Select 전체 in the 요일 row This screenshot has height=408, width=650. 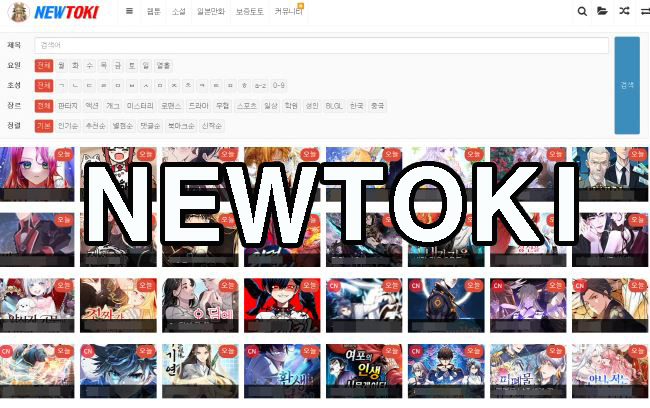point(44,65)
